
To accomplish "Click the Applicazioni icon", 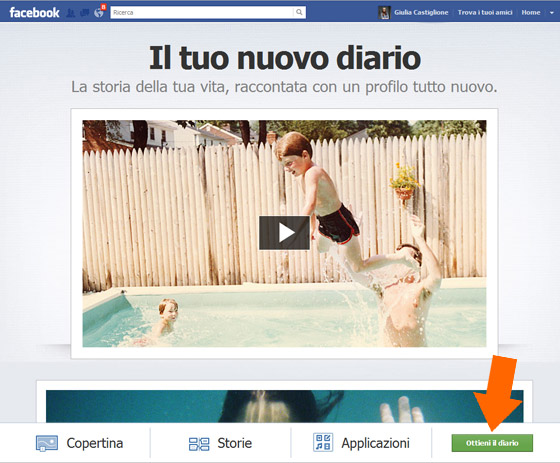I will 323,442.
